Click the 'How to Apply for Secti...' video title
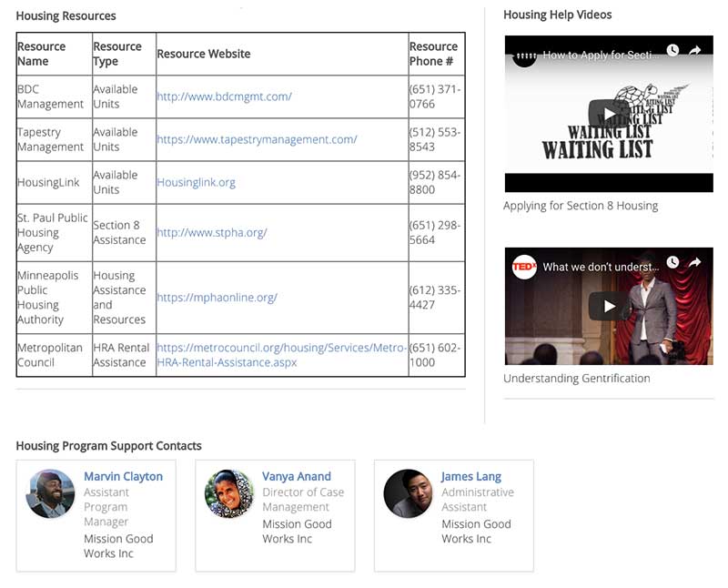Screen dimensions: 728x588 click(601, 55)
